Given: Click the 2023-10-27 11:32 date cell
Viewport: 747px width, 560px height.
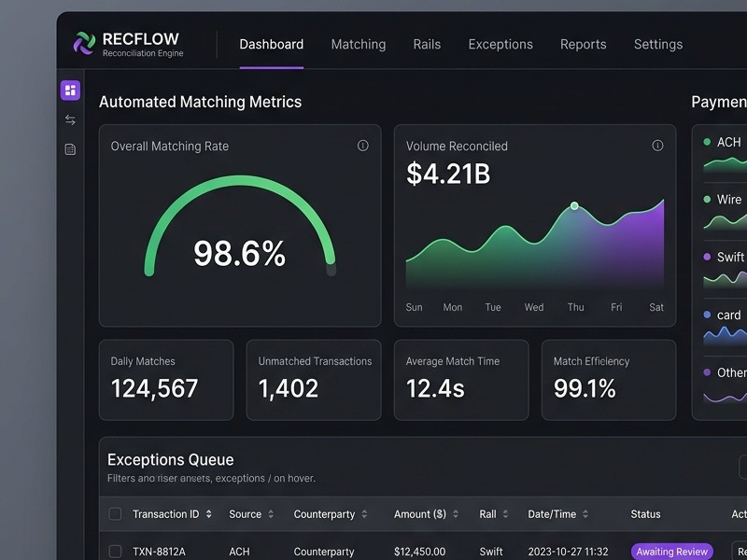Looking at the screenshot, I should tap(568, 552).
